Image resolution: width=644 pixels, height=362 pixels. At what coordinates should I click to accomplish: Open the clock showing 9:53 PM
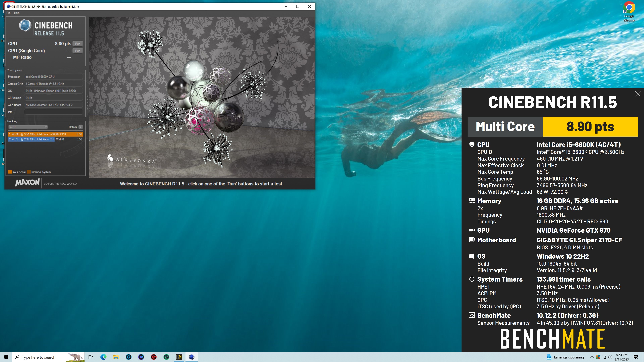pos(622,357)
